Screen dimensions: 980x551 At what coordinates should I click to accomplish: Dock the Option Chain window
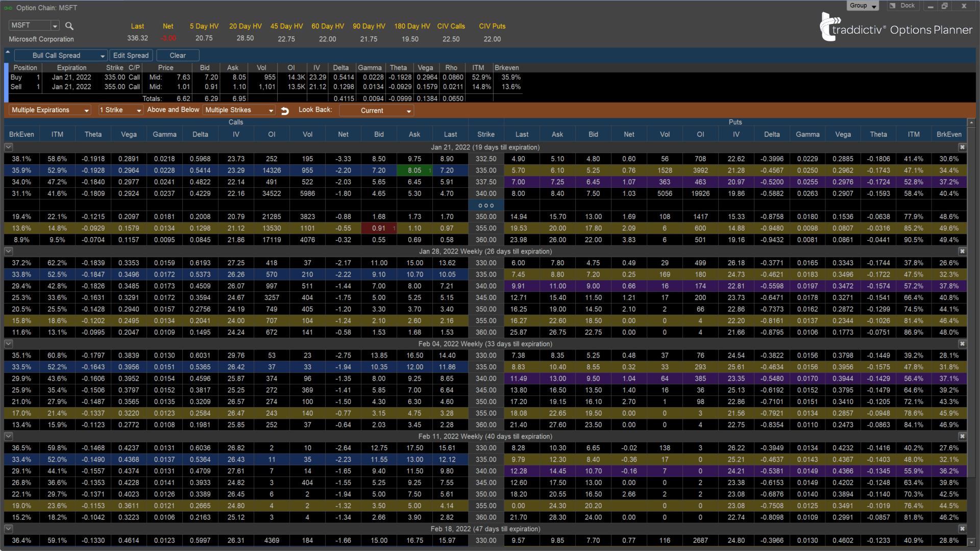[902, 6]
